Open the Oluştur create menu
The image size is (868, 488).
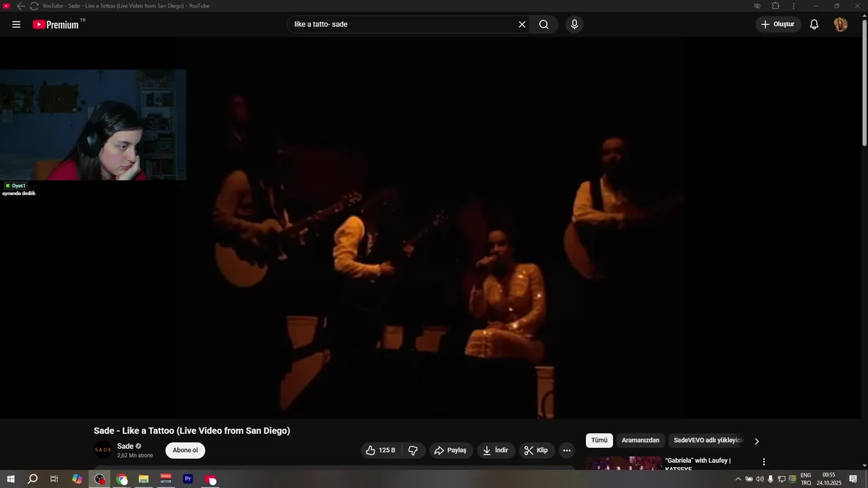pos(778,24)
